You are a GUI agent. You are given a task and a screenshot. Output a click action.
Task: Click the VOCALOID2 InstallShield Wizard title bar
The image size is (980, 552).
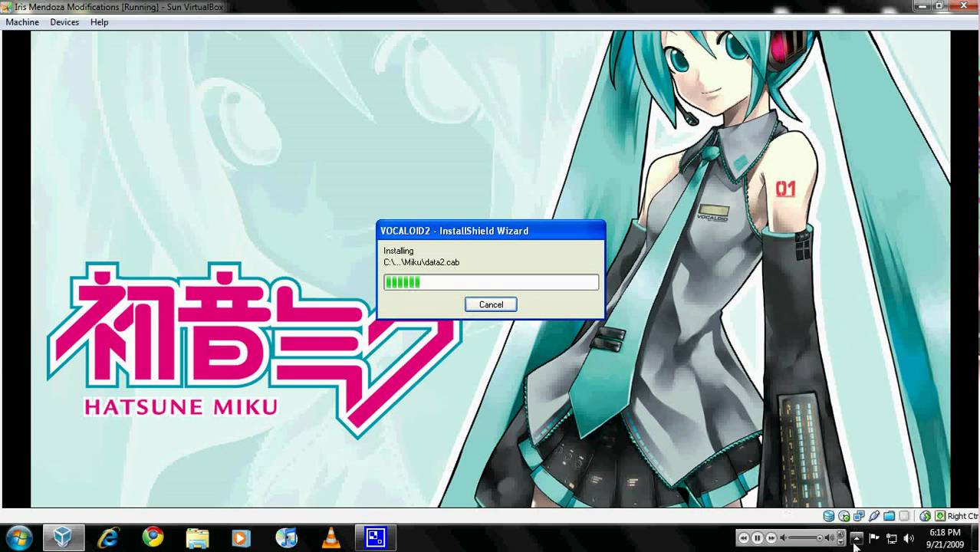(x=491, y=231)
